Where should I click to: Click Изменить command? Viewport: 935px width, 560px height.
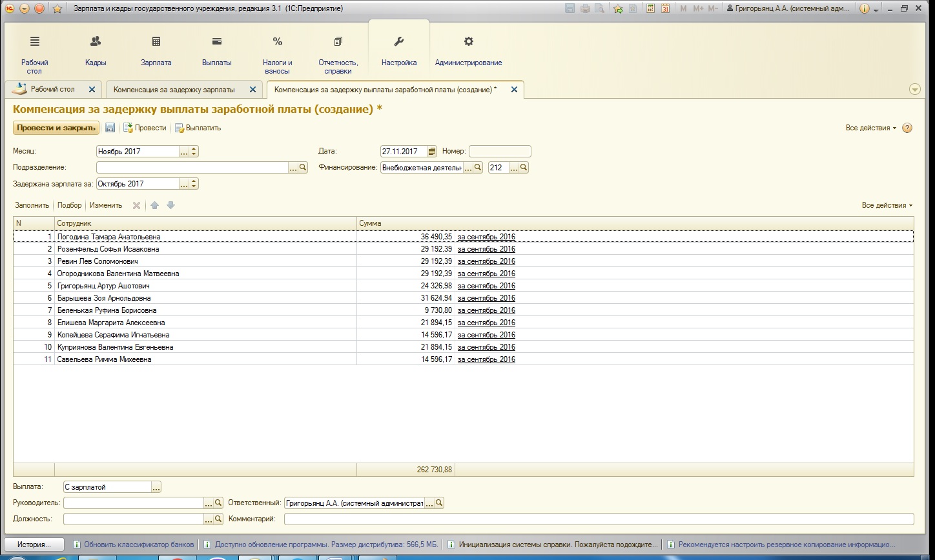(x=106, y=205)
